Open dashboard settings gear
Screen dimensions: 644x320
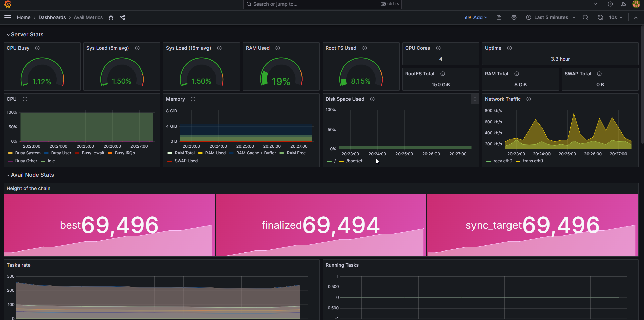tap(514, 17)
